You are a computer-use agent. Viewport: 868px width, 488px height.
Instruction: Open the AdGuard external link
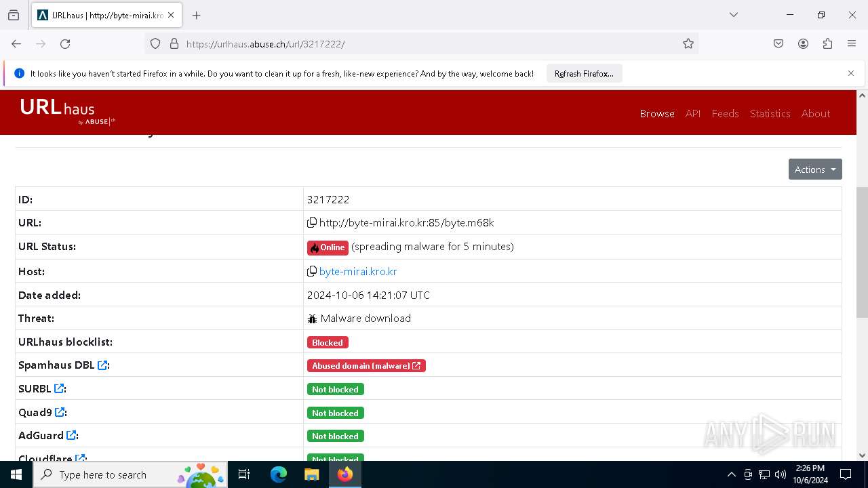[x=71, y=435]
